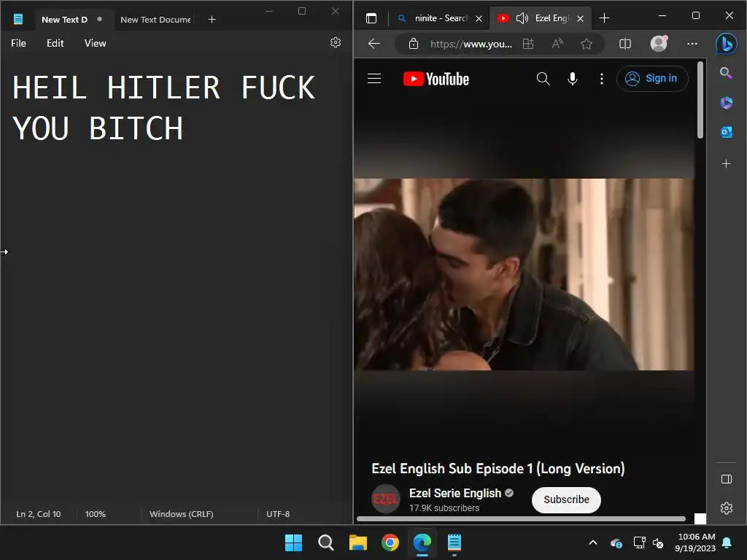Search YouTube with your voice
The height and width of the screenshot is (560, 747).
[x=573, y=79]
